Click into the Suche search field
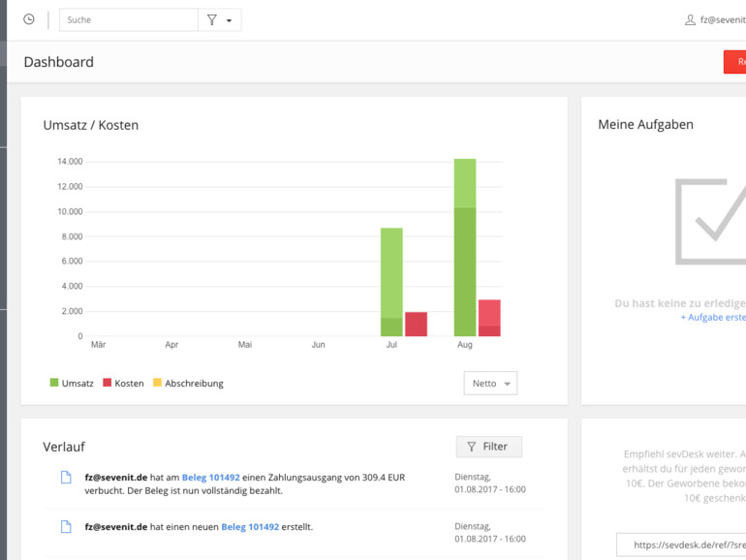The height and width of the screenshot is (560, 746). coord(129,20)
